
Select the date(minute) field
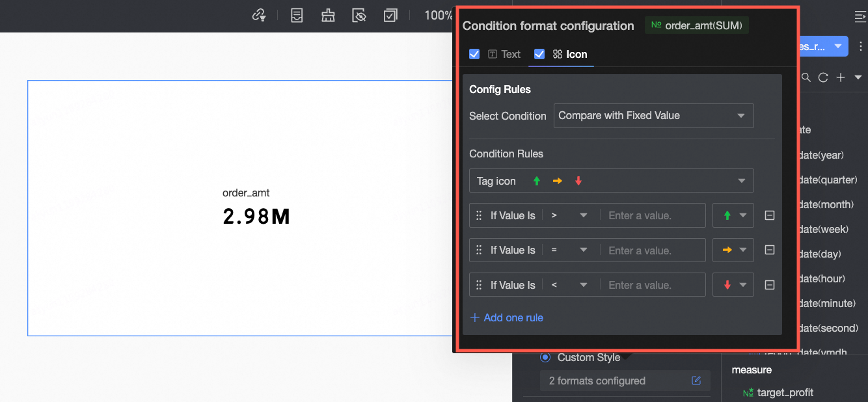(x=827, y=303)
